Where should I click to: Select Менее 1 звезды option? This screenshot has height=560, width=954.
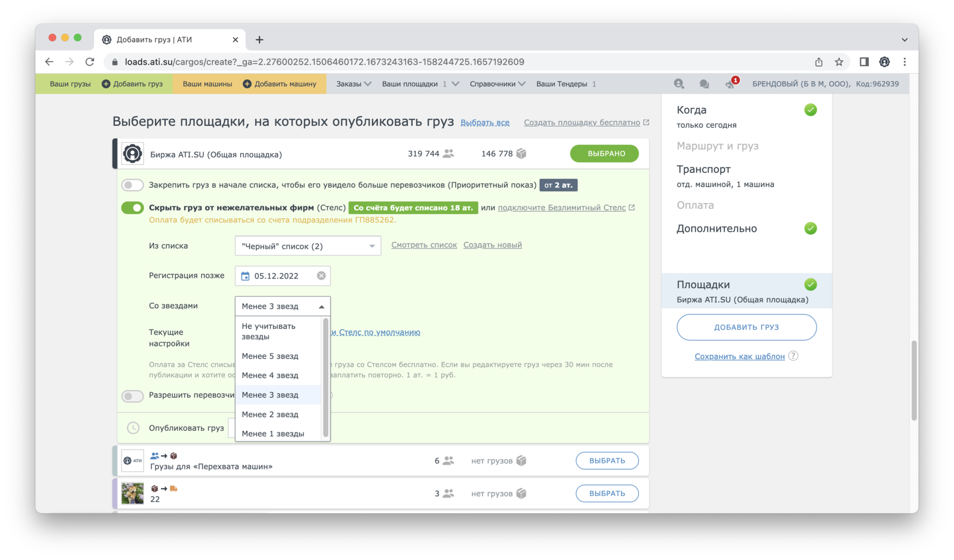[278, 433]
